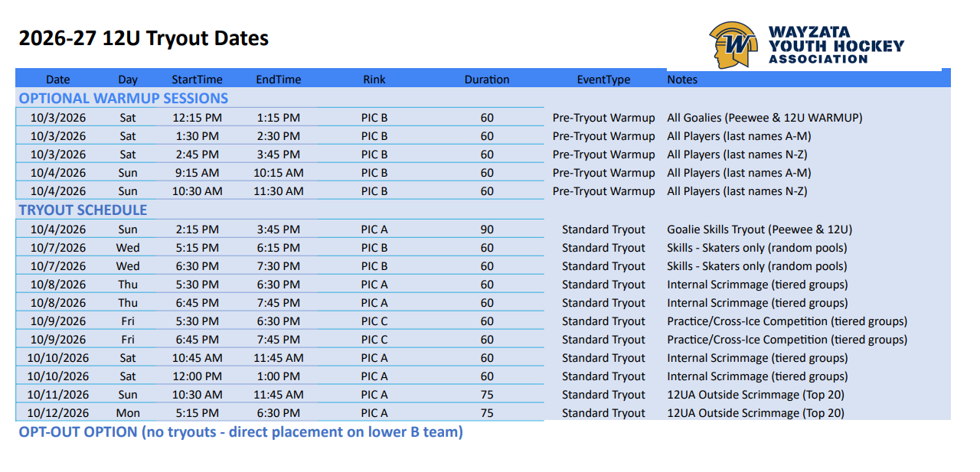This screenshot has height=472, width=980.
Task: Select the All Goalies warmup note
Action: [764, 118]
